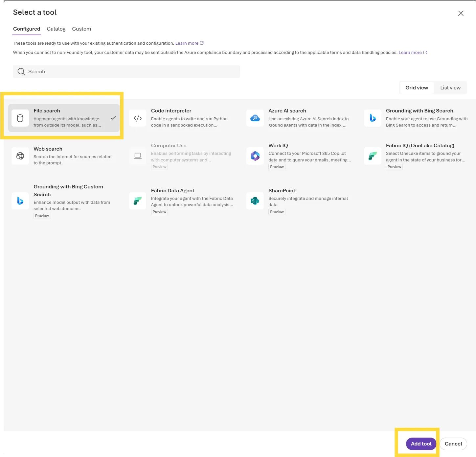Click the Computer Use laptop icon
476x457 pixels.
point(138,156)
